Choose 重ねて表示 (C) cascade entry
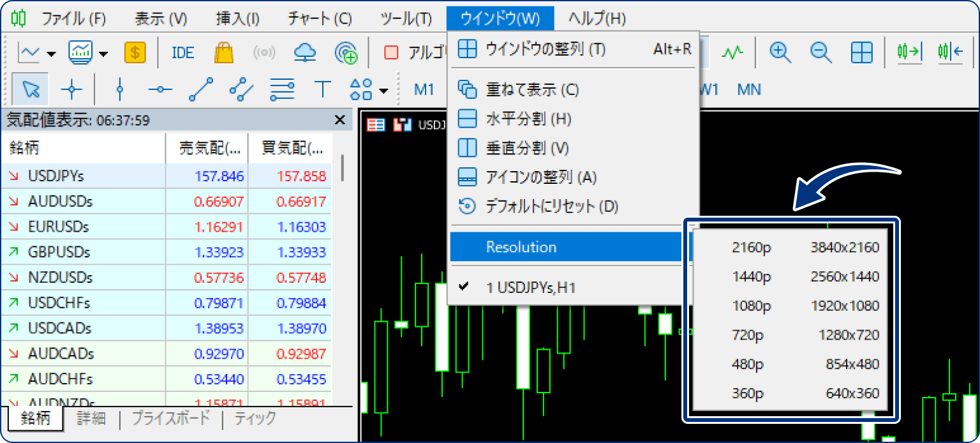Screen dimensions: 980x443 (574, 89)
